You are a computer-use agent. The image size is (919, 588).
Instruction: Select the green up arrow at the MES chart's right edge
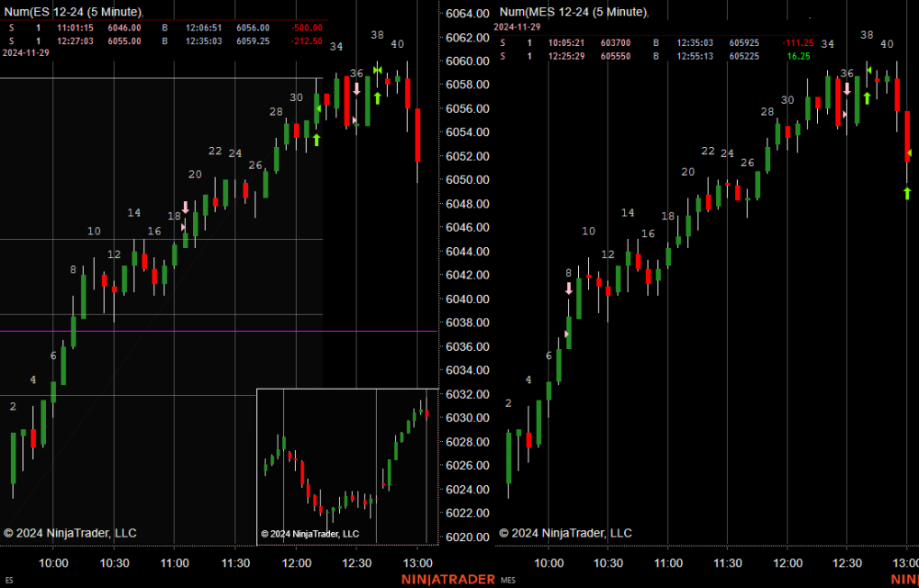907,192
